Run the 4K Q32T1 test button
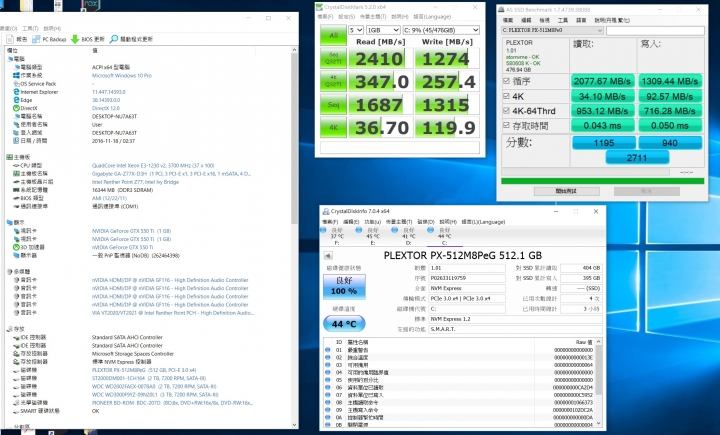 tap(333, 81)
